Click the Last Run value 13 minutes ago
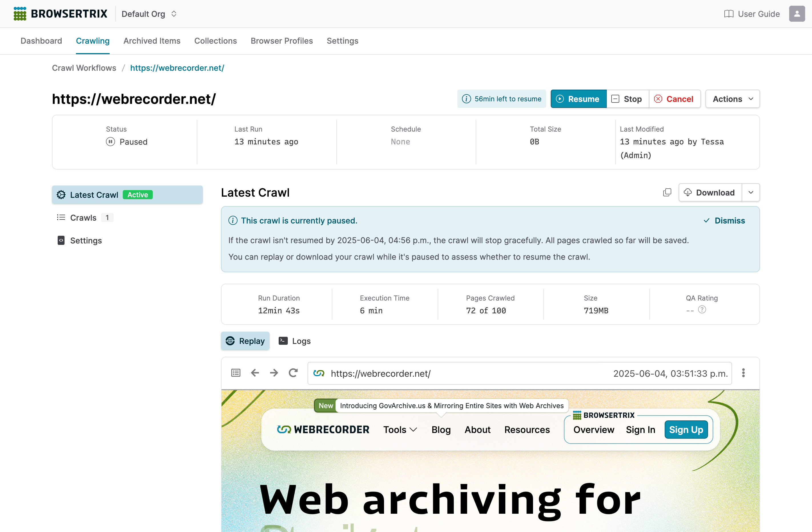 tap(266, 142)
